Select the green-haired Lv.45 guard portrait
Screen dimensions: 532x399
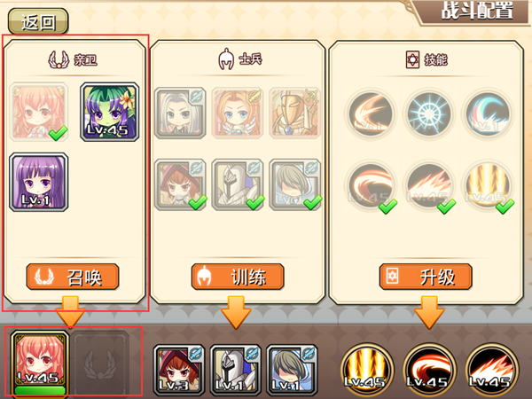110,112
